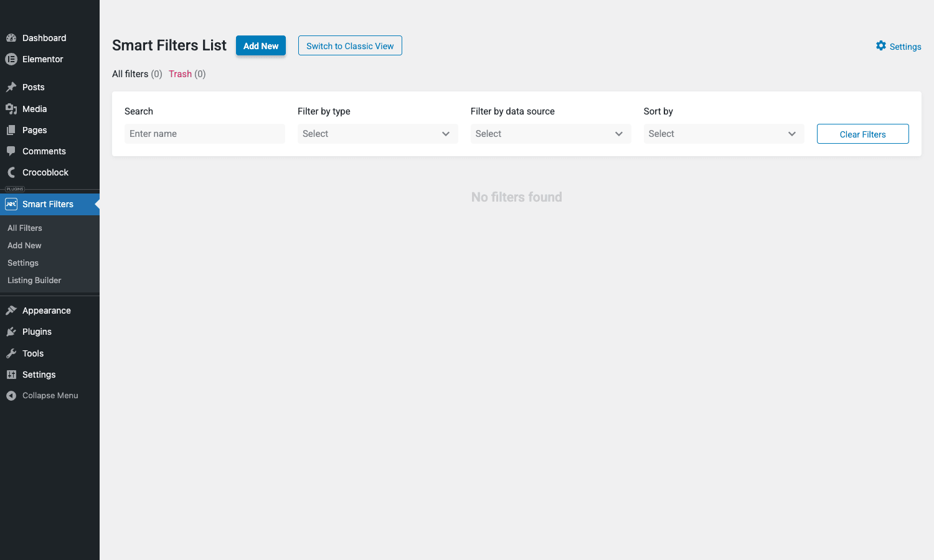Select Smart Filters in the sidebar
934x560 pixels.
pyautogui.click(x=50, y=204)
